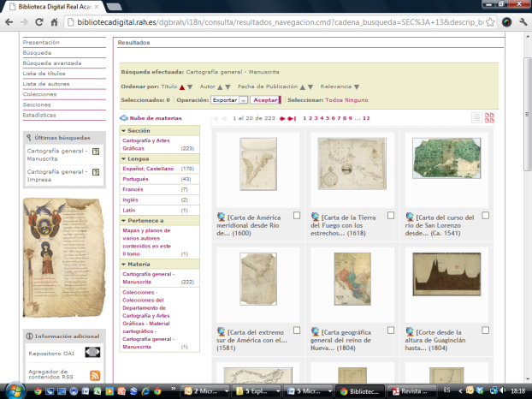Sort by Fecha de Publicación descending arrow
532x399 pixels.
[310, 87]
